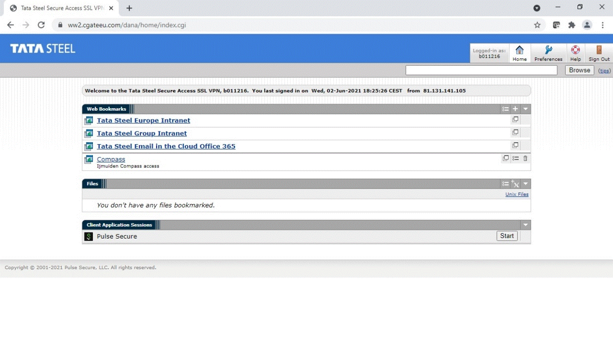Open a new Chrome tab
Screen dimensions: 613x364
[x=129, y=8]
